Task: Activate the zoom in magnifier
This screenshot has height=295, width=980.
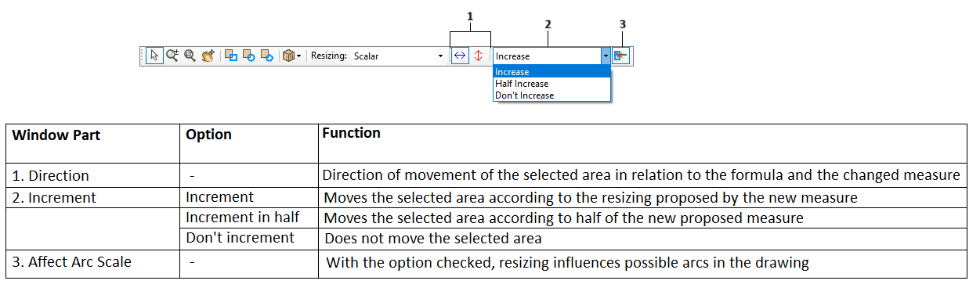Action: (172, 56)
